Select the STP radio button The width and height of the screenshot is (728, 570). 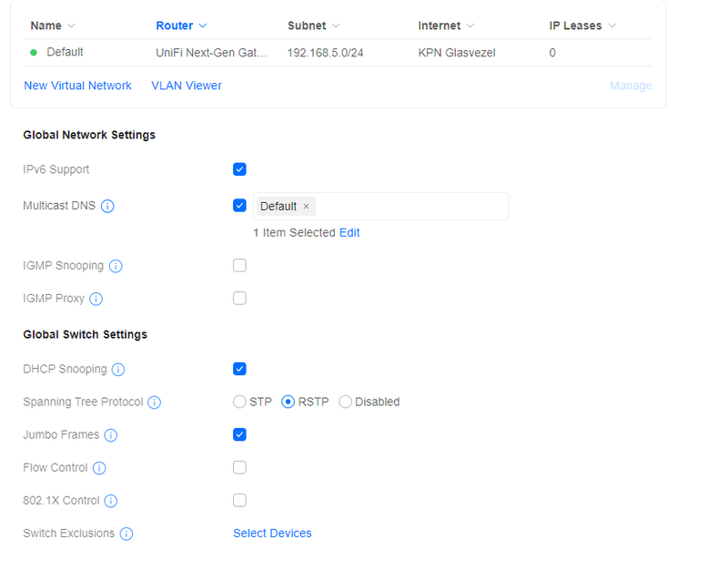pyautogui.click(x=239, y=402)
